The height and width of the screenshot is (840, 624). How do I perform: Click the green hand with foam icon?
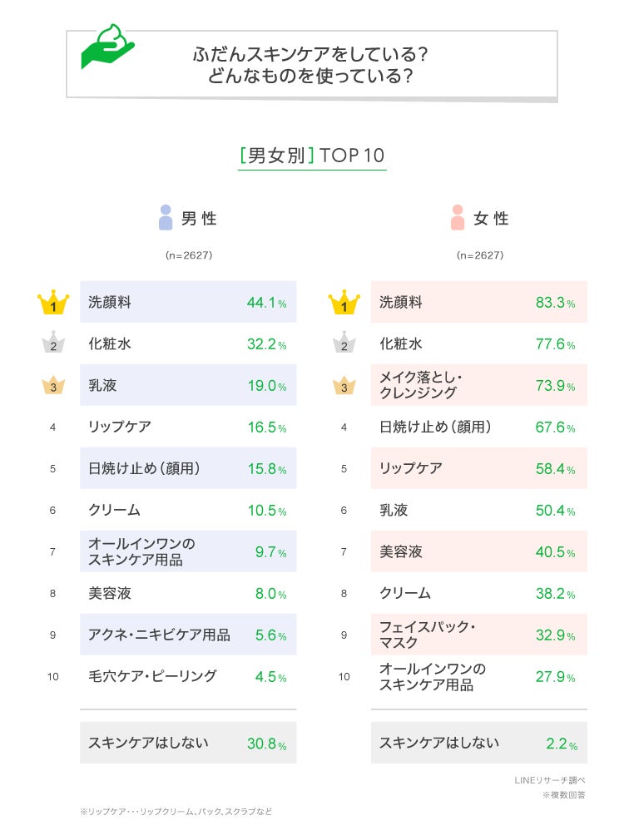click(107, 47)
